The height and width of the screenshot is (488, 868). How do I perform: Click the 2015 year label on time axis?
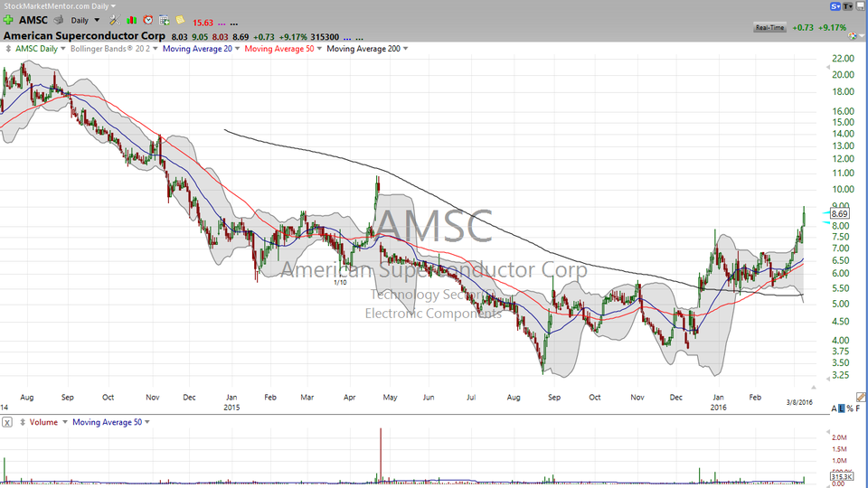click(x=231, y=408)
